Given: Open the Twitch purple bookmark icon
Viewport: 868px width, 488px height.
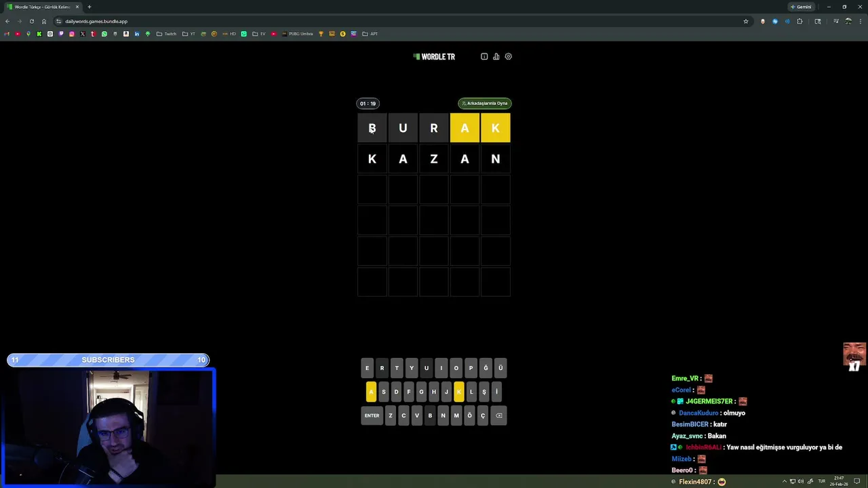Looking at the screenshot, I should click(x=61, y=34).
